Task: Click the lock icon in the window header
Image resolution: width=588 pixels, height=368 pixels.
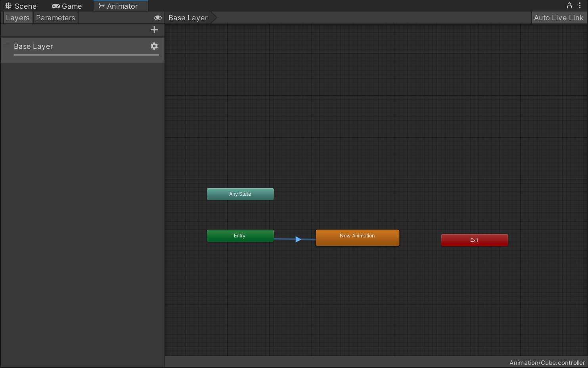Action: [569, 6]
